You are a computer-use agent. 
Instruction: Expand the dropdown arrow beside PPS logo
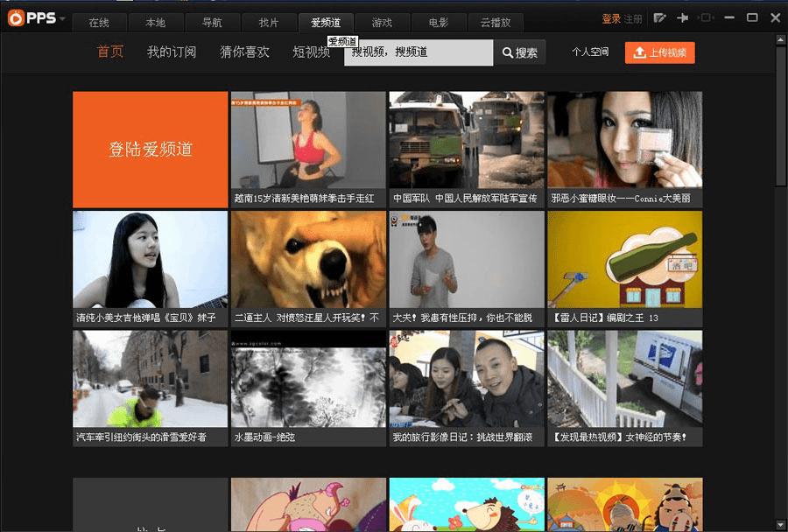click(x=62, y=19)
